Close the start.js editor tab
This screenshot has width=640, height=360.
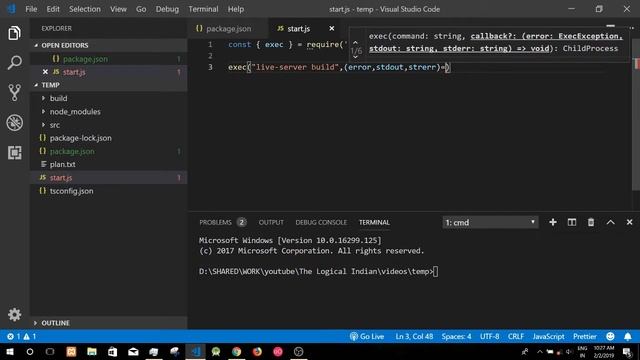(331, 29)
